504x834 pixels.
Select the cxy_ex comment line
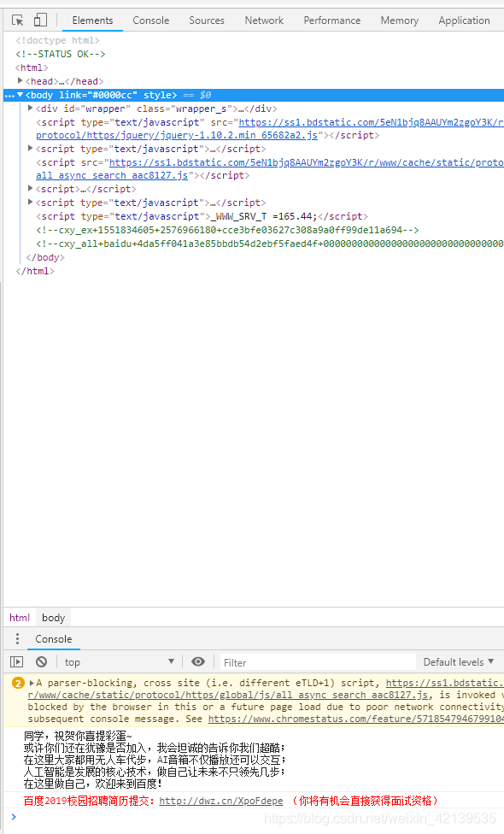click(227, 231)
